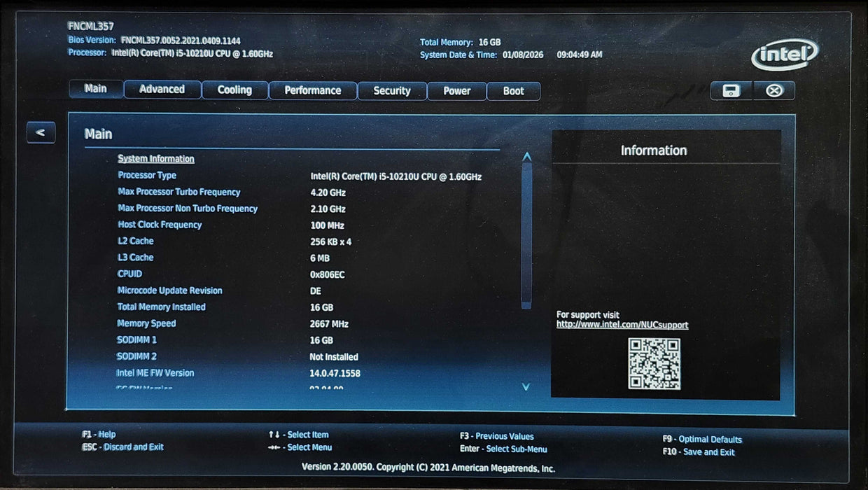Click the header Processor value
Viewport: 868px width, 490px height.
pyautogui.click(x=192, y=53)
